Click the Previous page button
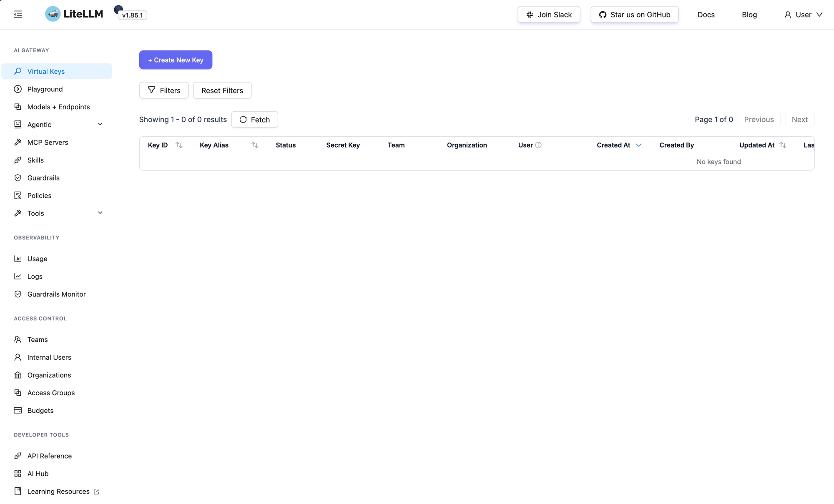The height and width of the screenshot is (504, 834). (x=759, y=120)
